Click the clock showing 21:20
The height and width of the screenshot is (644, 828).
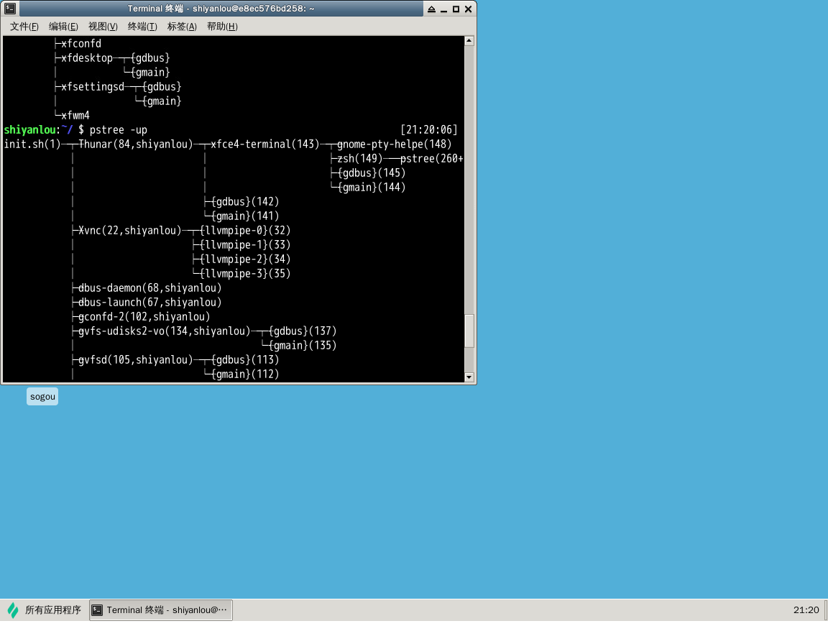click(x=806, y=609)
